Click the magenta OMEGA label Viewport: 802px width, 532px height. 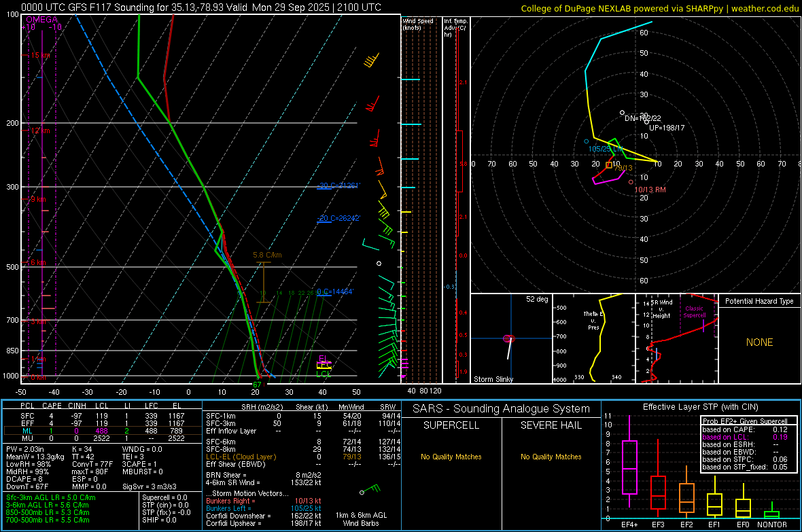(x=41, y=20)
